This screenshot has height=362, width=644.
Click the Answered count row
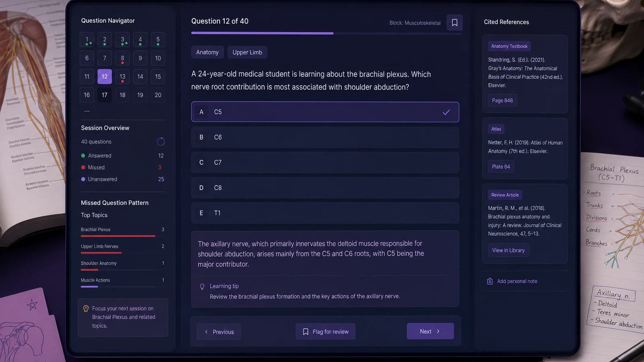pyautogui.click(x=123, y=156)
